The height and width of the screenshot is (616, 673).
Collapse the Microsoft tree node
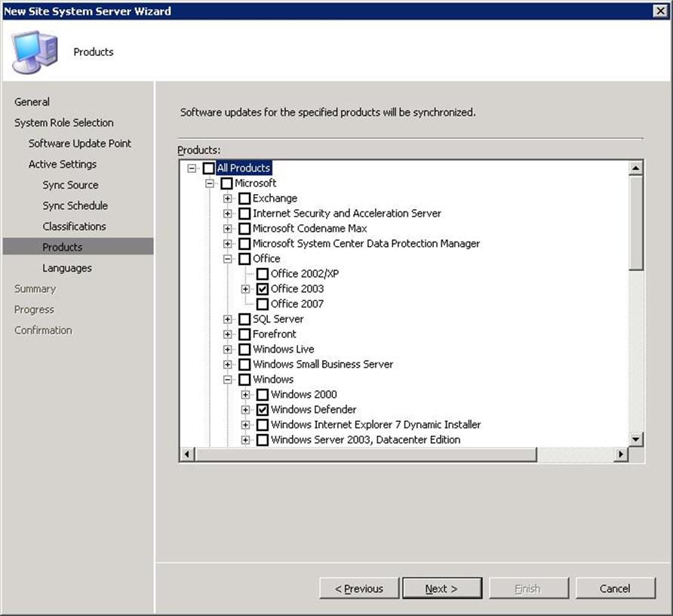click(210, 183)
